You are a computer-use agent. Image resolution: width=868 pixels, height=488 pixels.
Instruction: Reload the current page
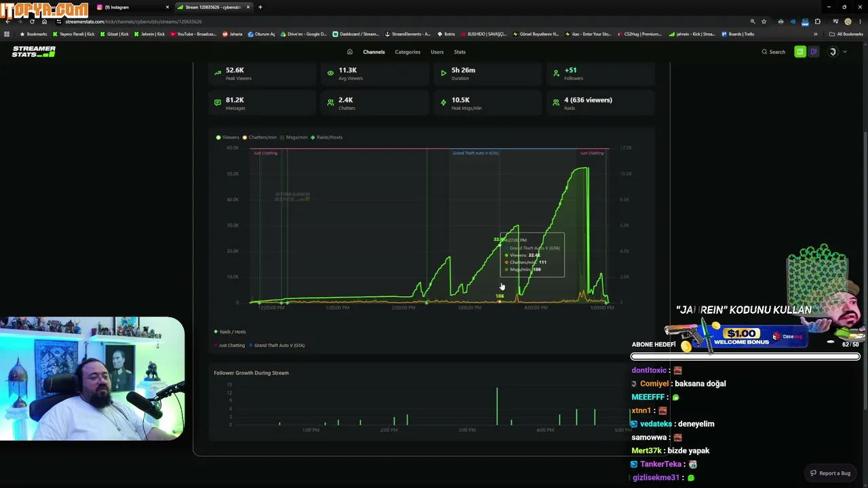tap(32, 22)
